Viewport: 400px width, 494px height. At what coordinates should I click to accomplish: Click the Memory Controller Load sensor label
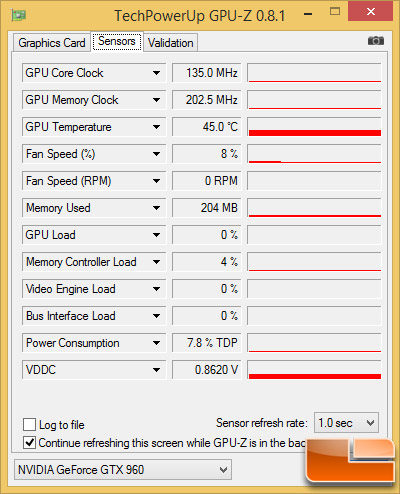pyautogui.click(x=81, y=262)
